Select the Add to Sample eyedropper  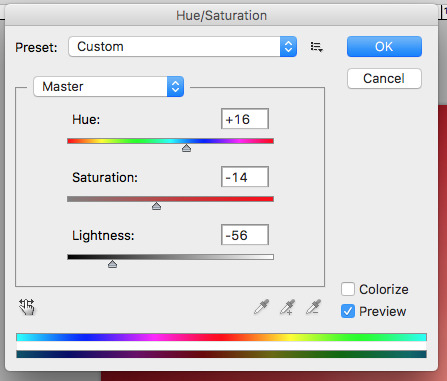pyautogui.click(x=288, y=307)
